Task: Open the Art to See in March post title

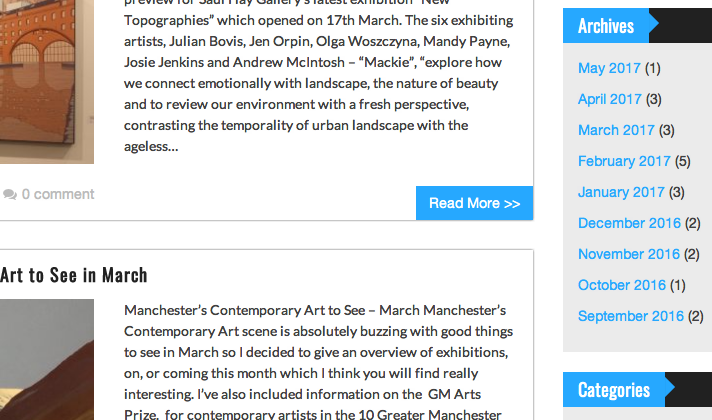Action: click(x=74, y=275)
